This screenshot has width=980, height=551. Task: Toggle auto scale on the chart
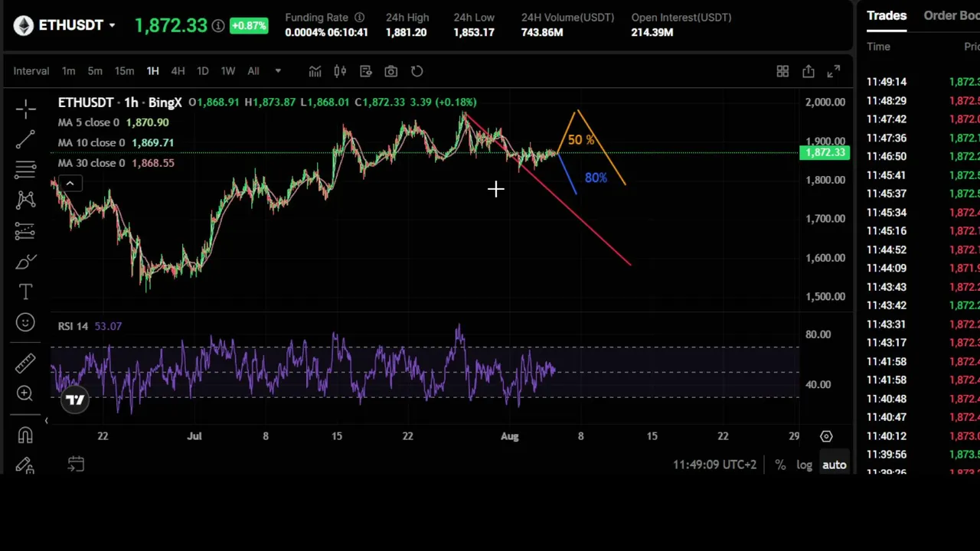point(835,465)
